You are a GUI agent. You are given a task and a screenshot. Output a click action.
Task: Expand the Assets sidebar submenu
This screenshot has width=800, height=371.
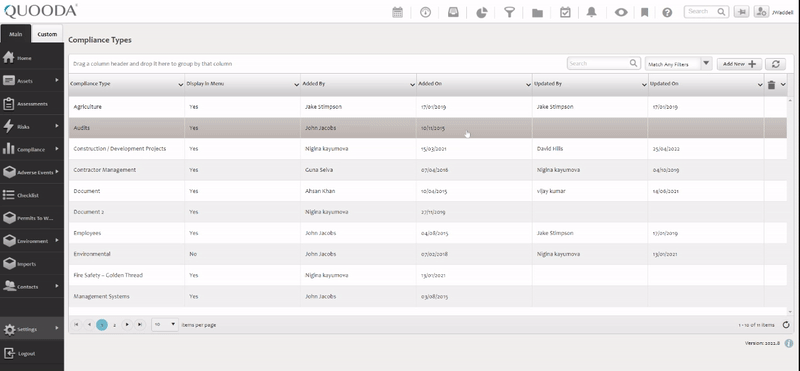click(x=57, y=81)
